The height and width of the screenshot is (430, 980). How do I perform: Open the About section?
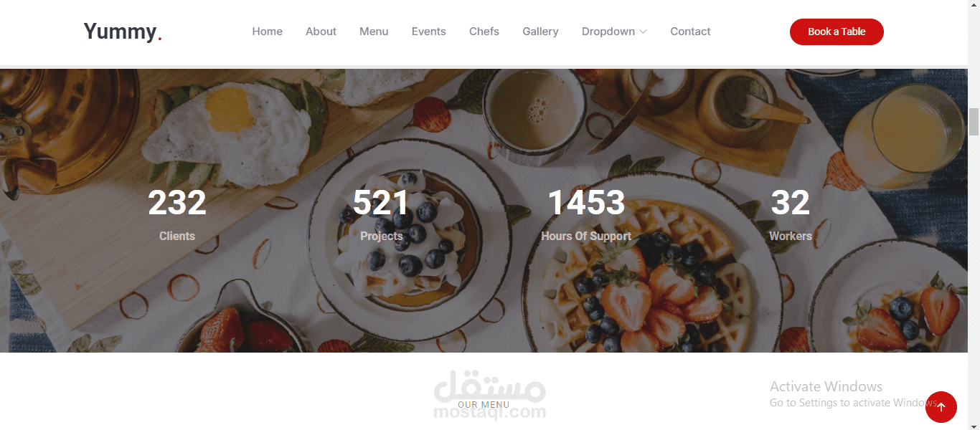(321, 32)
